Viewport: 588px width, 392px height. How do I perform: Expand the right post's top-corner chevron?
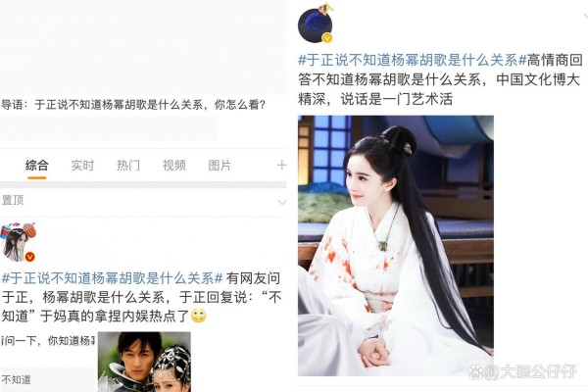(x=585, y=17)
